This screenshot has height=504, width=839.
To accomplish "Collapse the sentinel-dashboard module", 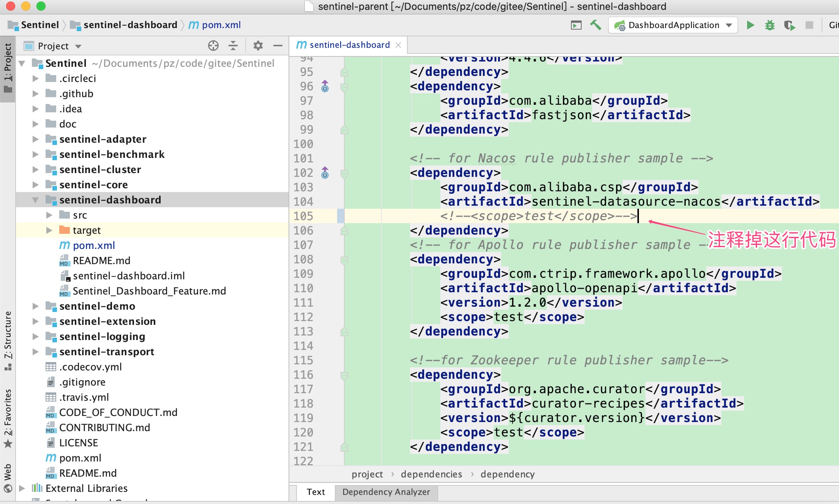I will [x=35, y=200].
